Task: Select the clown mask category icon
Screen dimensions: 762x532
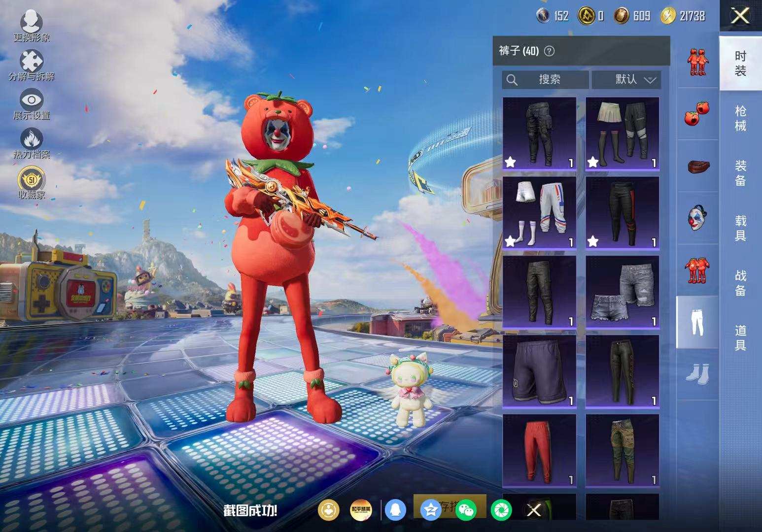Action: click(x=697, y=218)
